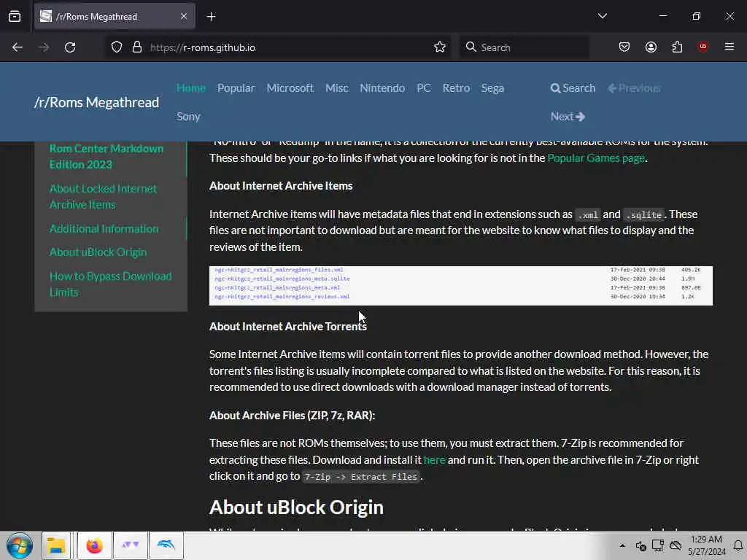
Task: Open File Explorer from the taskbar
Action: click(x=56, y=545)
